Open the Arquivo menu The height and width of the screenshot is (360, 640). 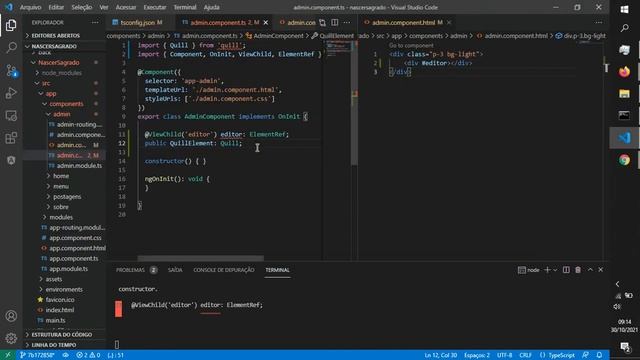tap(31, 7)
